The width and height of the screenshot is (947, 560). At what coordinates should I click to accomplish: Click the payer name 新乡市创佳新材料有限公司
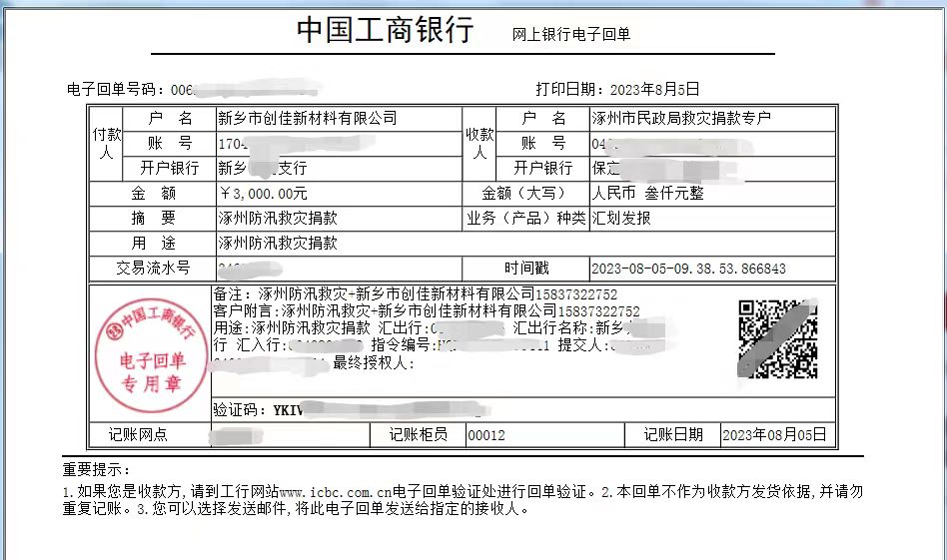pyautogui.click(x=308, y=118)
